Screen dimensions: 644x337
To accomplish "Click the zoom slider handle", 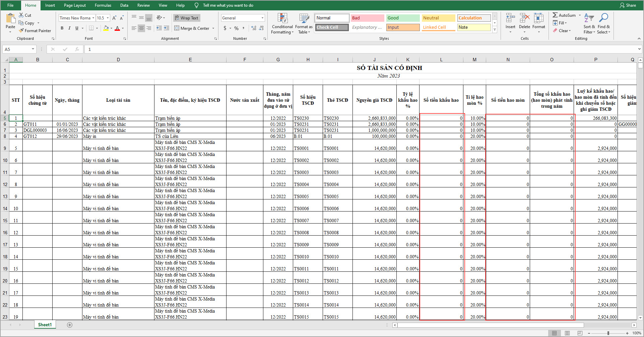I will [608, 333].
